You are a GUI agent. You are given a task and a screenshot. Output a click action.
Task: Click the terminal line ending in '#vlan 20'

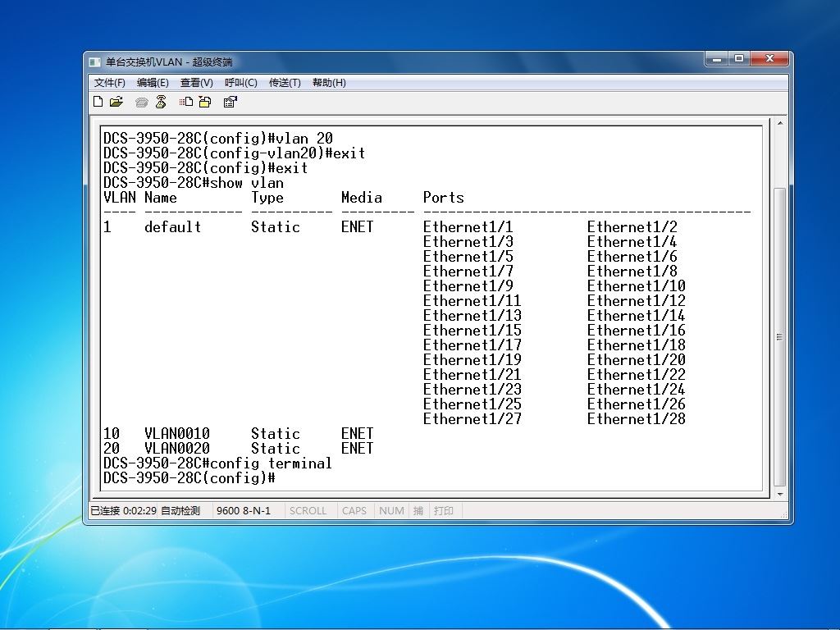click(x=218, y=139)
